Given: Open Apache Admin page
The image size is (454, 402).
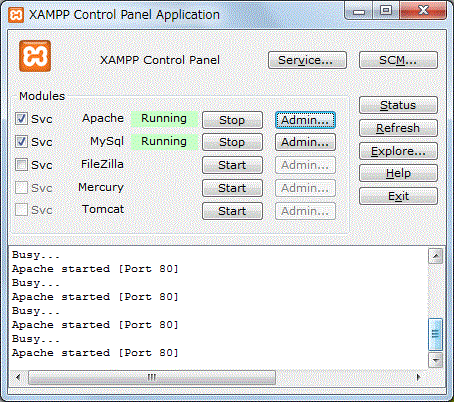Looking at the screenshot, I should click(x=305, y=120).
